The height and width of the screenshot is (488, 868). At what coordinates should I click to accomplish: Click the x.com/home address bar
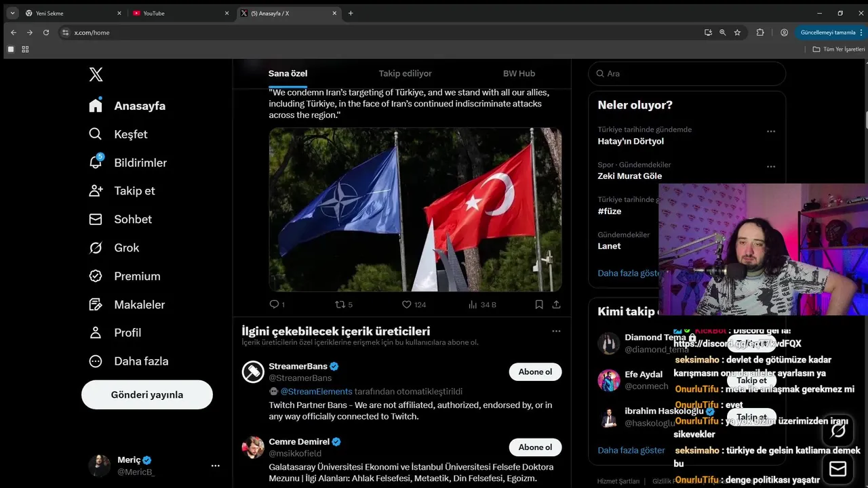pyautogui.click(x=380, y=32)
